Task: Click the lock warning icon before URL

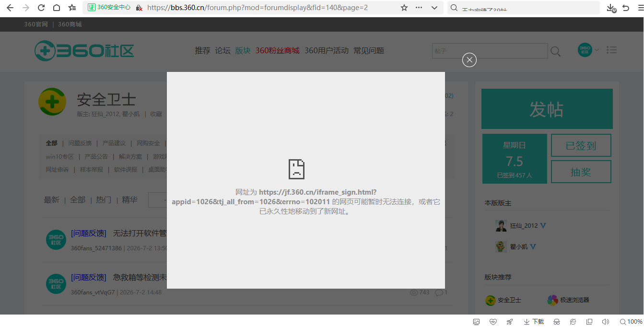Action: [139, 8]
